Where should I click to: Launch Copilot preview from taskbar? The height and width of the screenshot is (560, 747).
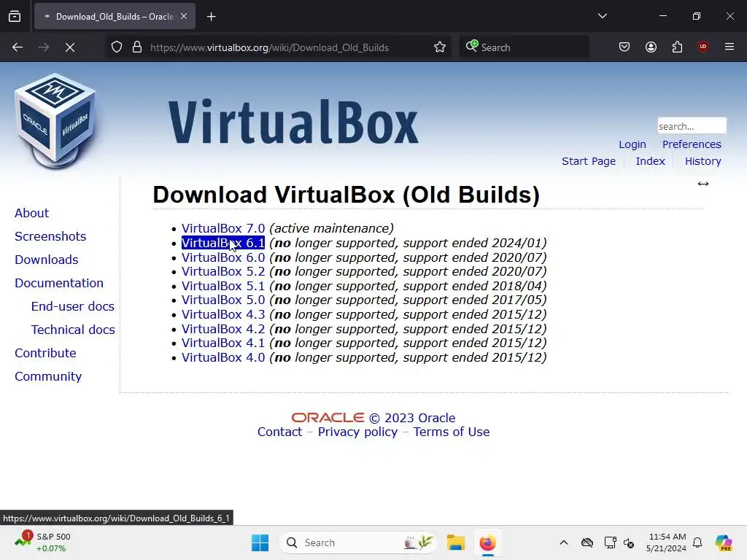tap(724, 542)
